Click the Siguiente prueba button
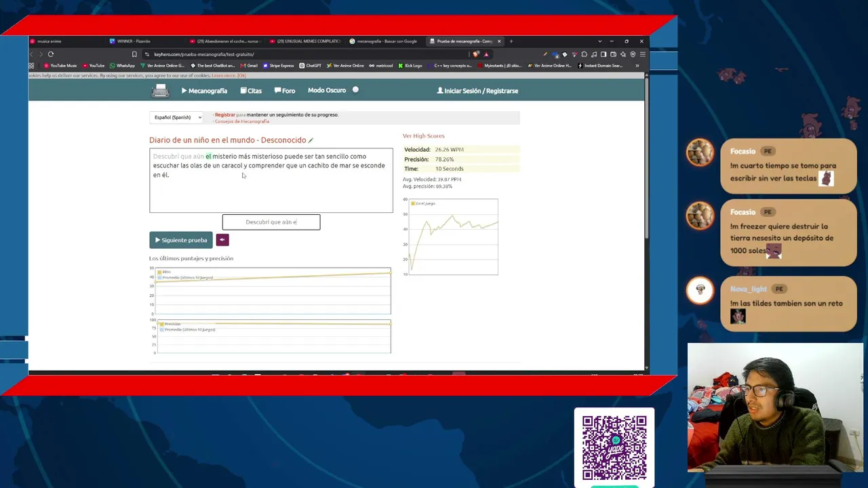 [x=181, y=240]
